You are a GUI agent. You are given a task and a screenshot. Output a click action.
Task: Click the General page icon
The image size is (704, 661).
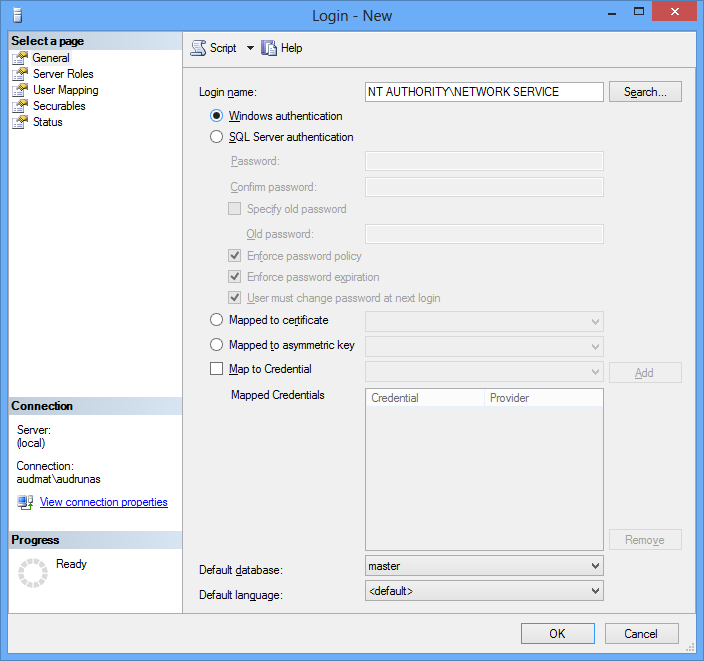[x=20, y=58]
